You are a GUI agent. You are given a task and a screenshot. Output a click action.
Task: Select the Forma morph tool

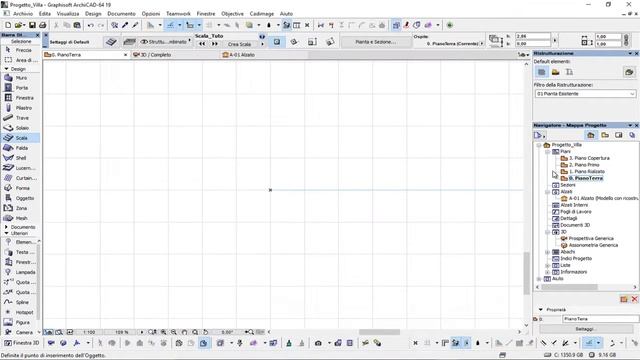tap(20, 188)
